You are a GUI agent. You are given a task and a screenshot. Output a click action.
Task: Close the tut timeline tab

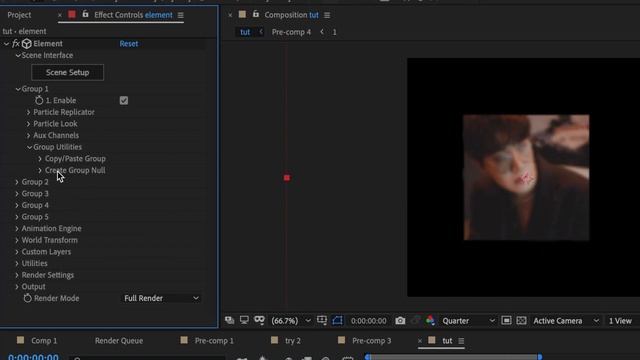click(x=420, y=341)
